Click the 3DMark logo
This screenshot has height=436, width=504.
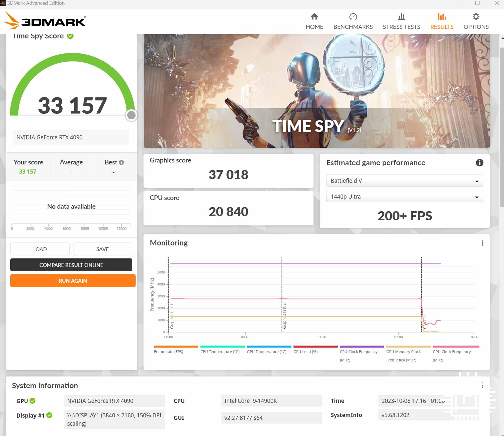coord(45,21)
